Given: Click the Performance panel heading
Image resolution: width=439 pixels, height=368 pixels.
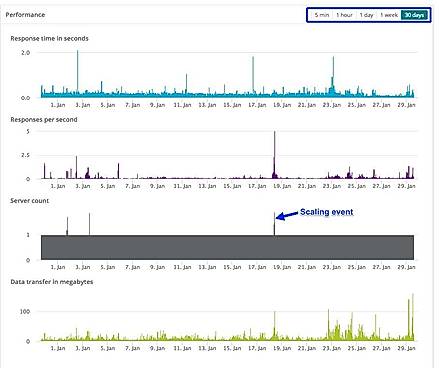Looking at the screenshot, I should pos(25,15).
